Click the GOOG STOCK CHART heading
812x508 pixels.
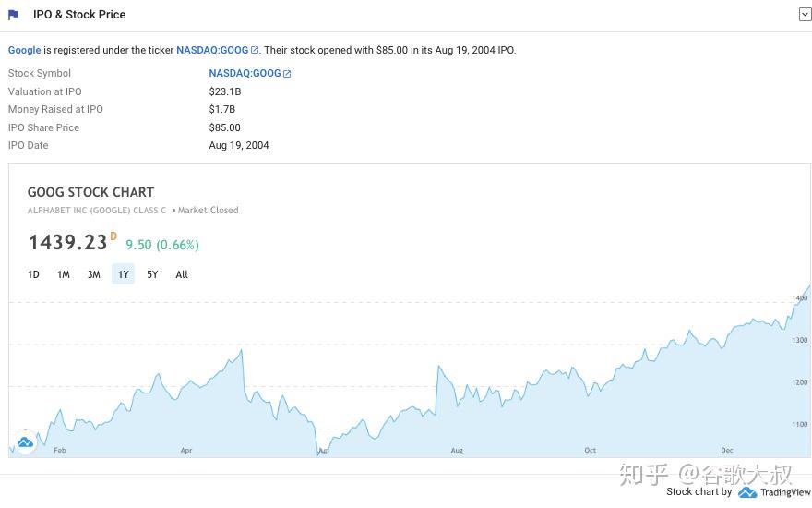[90, 192]
